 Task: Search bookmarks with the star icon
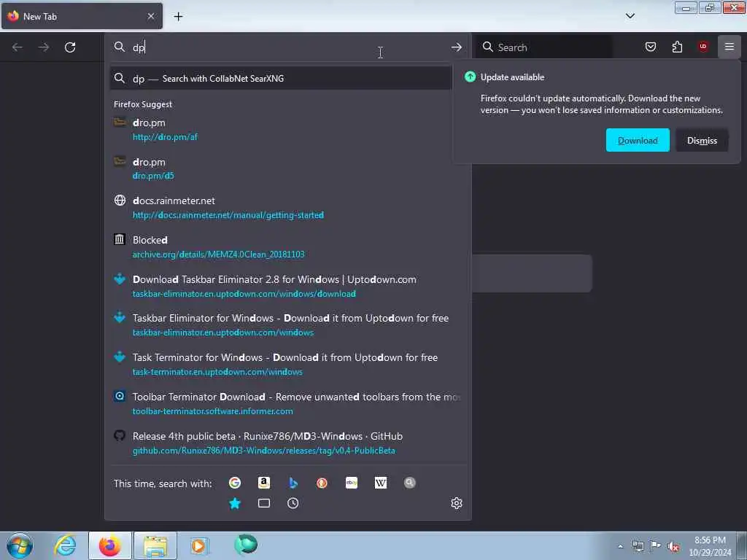[x=235, y=503]
